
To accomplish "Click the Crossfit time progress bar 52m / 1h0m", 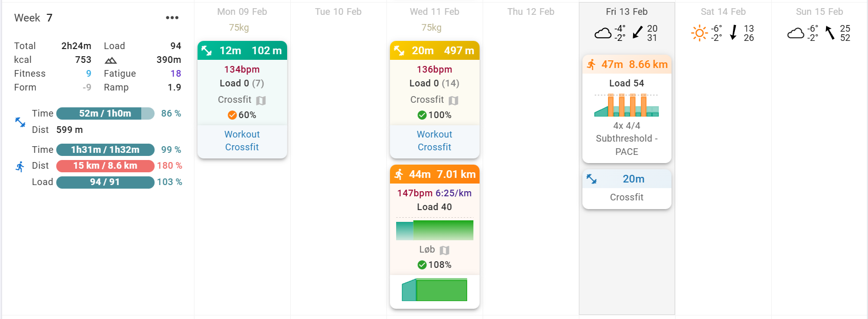I will (105, 113).
